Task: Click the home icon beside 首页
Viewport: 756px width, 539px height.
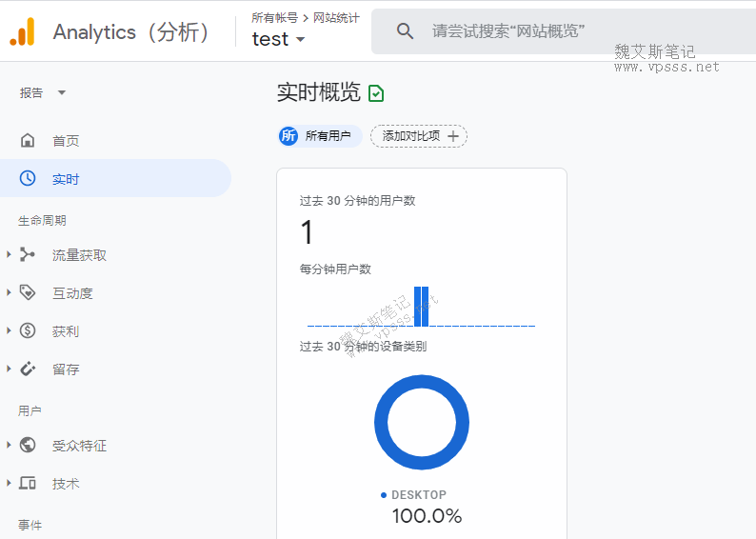Action: click(28, 141)
